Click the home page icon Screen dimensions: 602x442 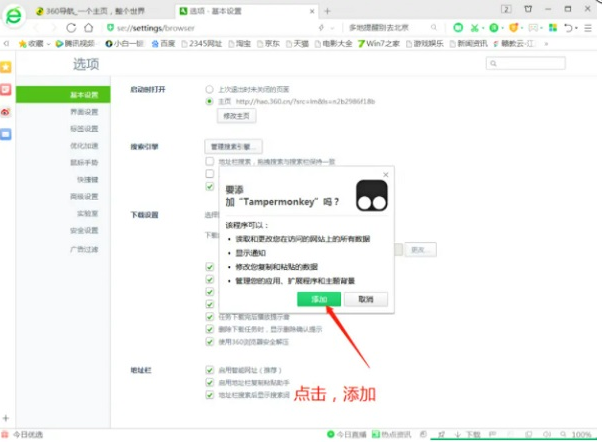tap(89, 28)
